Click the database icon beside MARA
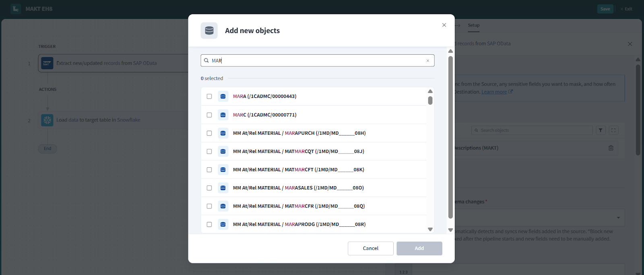The height and width of the screenshot is (275, 644). (x=223, y=96)
